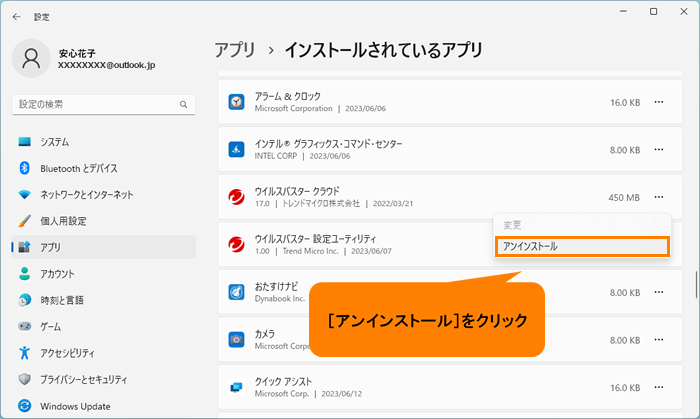Open Windows Update category

click(104, 406)
